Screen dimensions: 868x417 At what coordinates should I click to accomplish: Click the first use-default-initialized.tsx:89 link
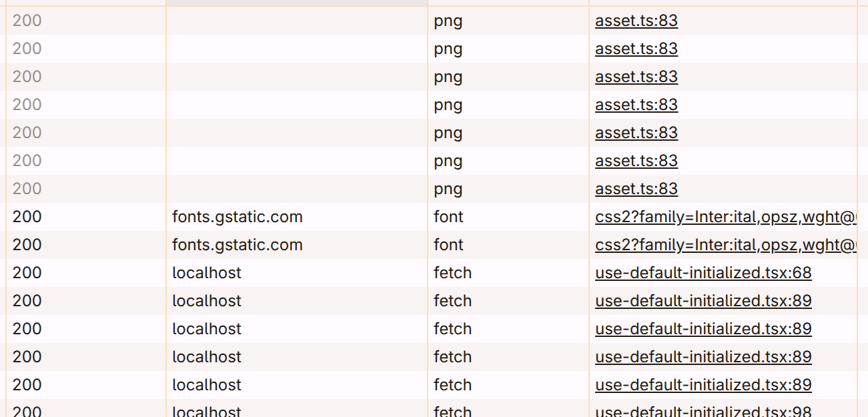pyautogui.click(x=703, y=301)
